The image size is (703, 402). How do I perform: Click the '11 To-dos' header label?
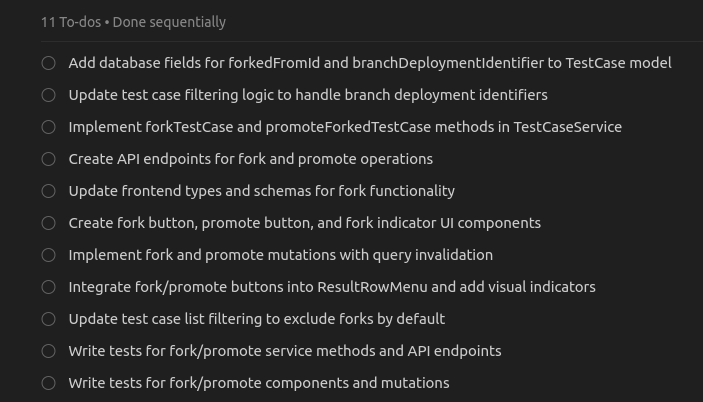tap(71, 22)
